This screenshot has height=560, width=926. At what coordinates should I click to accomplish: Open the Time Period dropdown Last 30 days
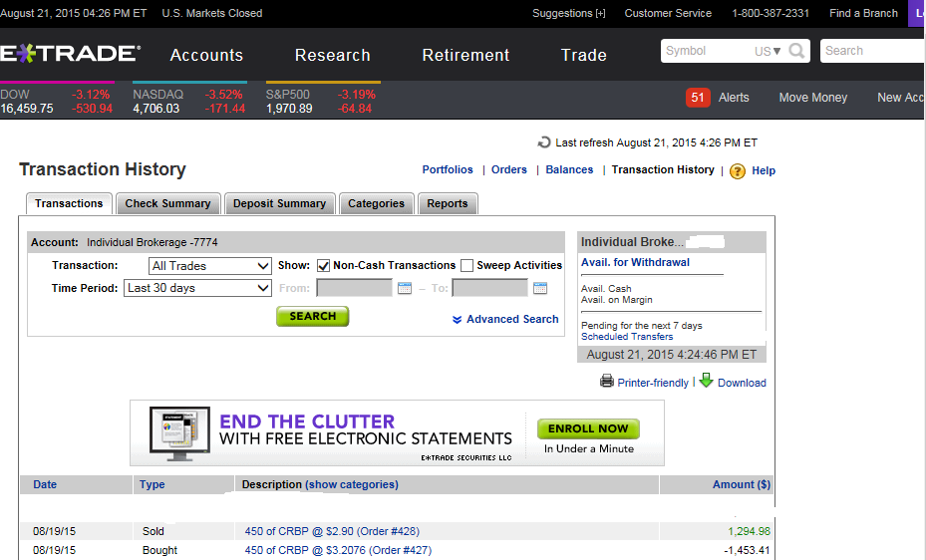point(197,288)
